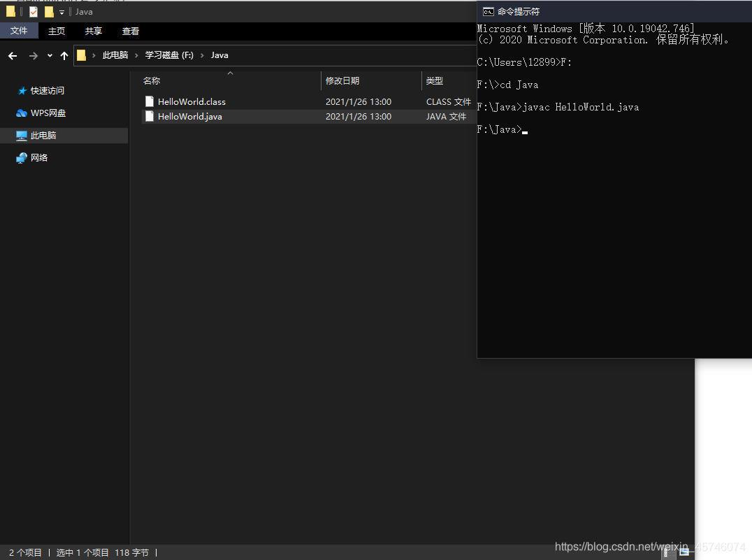Image resolution: width=752 pixels, height=560 pixels.
Task: Open 快速访问 in the sidebar
Action: [48, 91]
